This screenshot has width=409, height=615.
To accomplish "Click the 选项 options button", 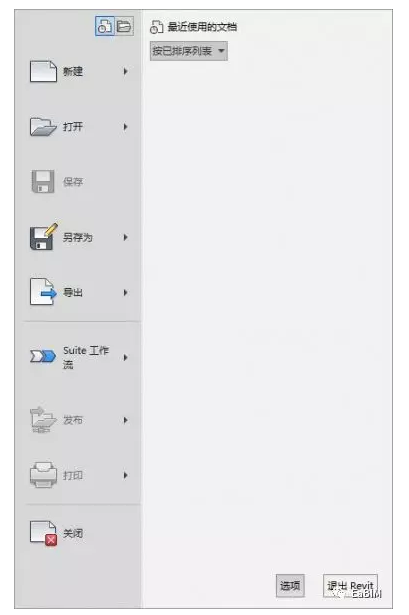I will tap(290, 586).
